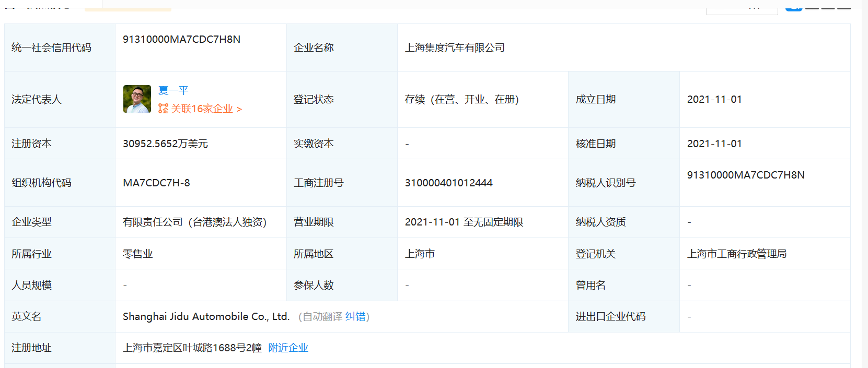
Task: Click the 统一社会信用代码 label cell
Action: pyautogui.click(x=60, y=48)
